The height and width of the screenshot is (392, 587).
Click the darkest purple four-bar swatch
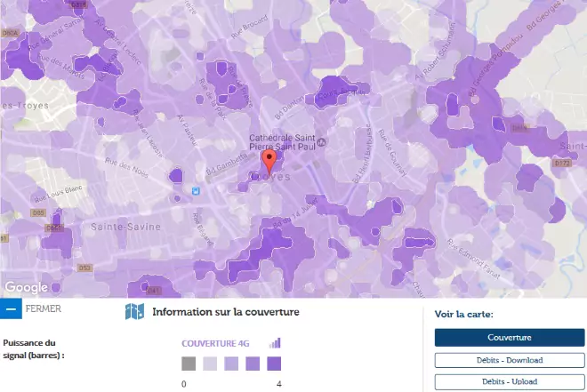[x=274, y=364]
